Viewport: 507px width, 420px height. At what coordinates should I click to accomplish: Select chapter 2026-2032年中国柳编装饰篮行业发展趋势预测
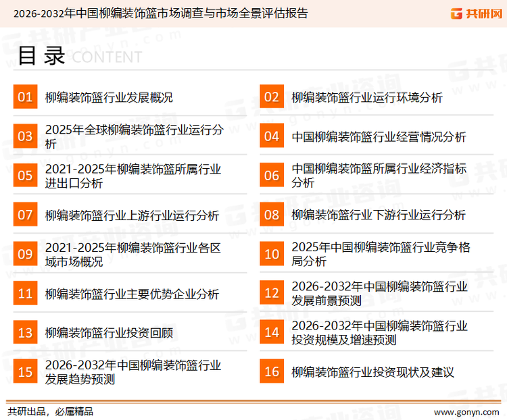tap(133, 372)
